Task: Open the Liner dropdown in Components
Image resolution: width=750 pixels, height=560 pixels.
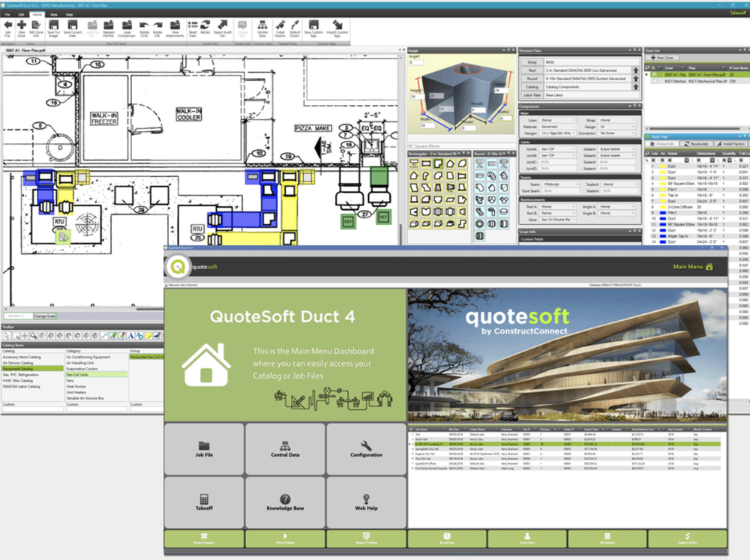Action: click(558, 121)
